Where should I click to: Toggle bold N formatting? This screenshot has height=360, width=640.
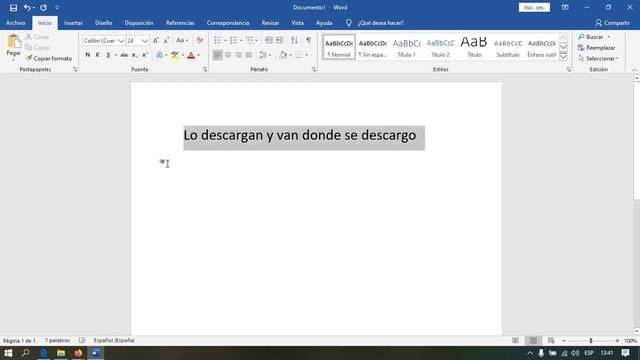(x=87, y=55)
